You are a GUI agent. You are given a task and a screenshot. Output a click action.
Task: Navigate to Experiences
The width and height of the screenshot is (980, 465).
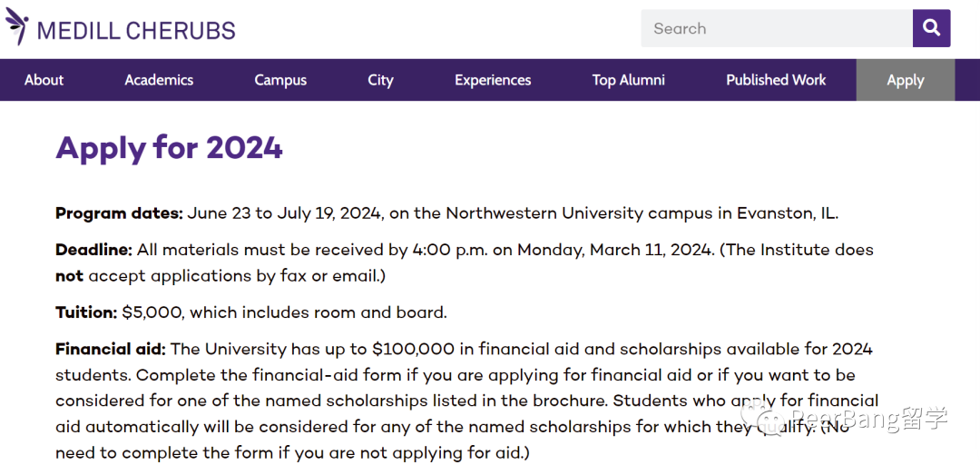493,80
